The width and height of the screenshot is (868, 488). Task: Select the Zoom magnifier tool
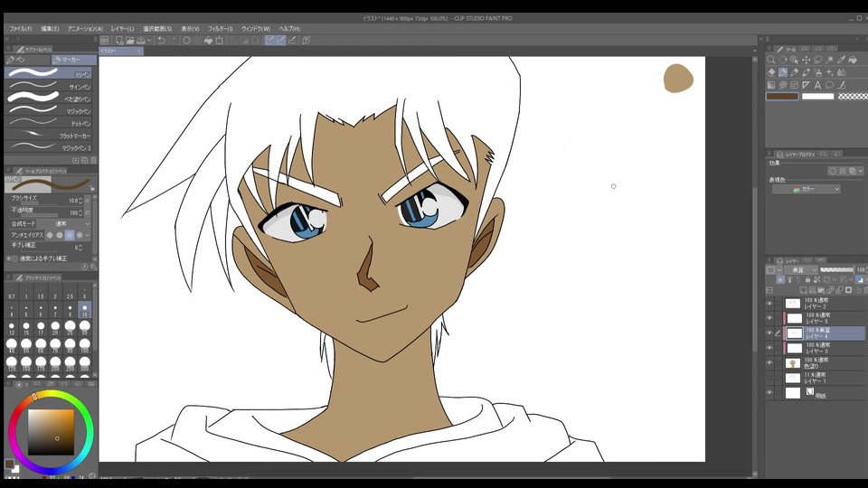pyautogui.click(x=771, y=61)
